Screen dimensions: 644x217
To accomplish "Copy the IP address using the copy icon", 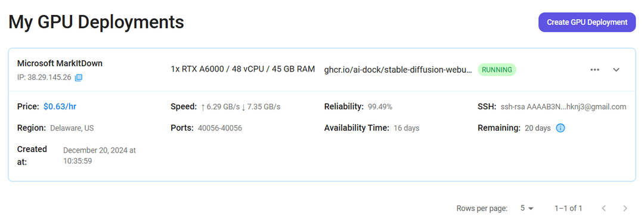I will (79, 77).
